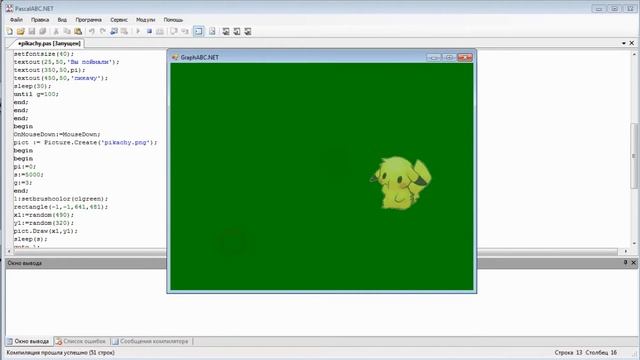The width and height of the screenshot is (640, 360).
Task: Click the 'OnMouseDown:=MouseDown;' code line
Action: [x=57, y=134]
